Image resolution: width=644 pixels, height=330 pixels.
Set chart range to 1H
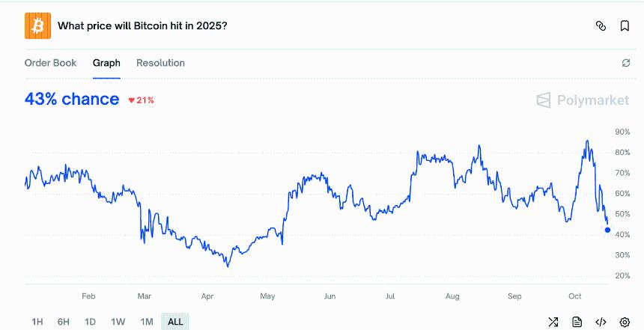click(x=37, y=322)
